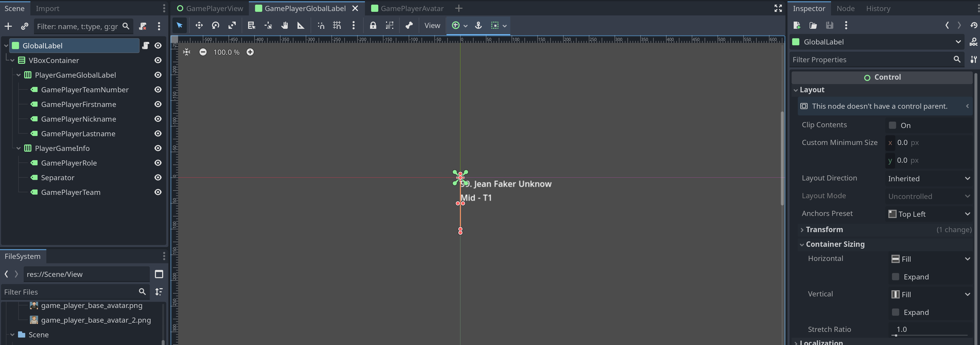Expand the Transform section
The width and height of the screenshot is (980, 345).
pyautogui.click(x=885, y=230)
